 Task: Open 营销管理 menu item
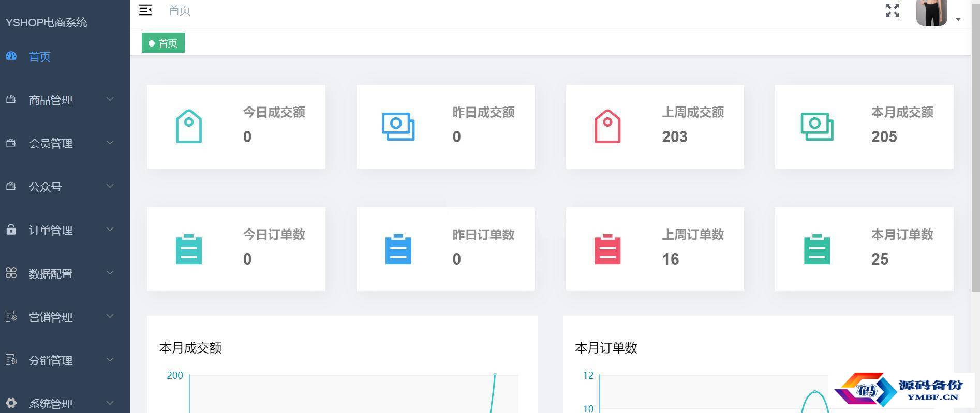[x=65, y=317]
